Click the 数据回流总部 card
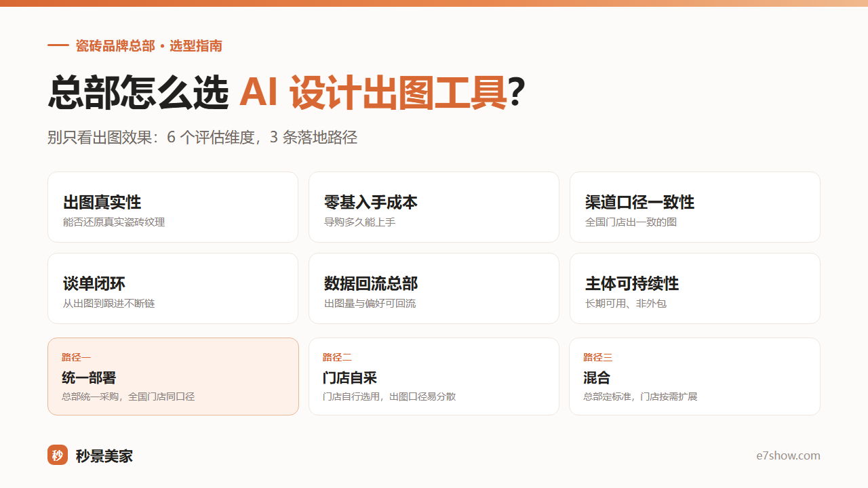The height and width of the screenshot is (488, 868). [x=434, y=288]
